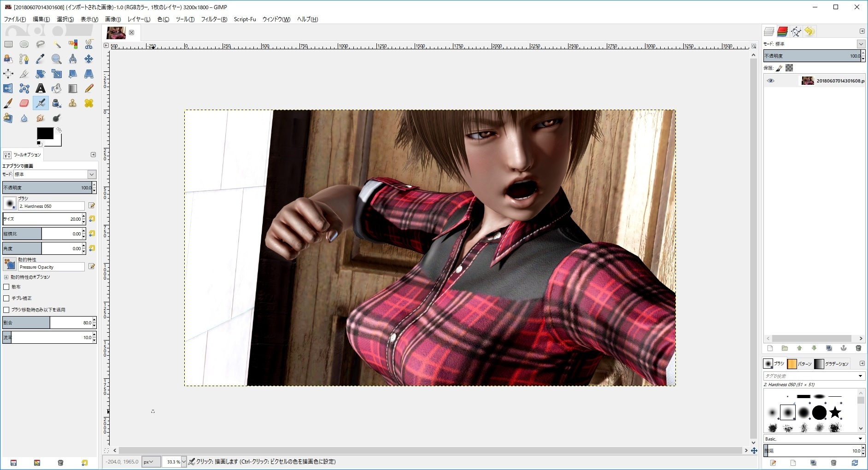Select the Pencil tool
Viewport: 868px width, 470px height.
point(89,88)
